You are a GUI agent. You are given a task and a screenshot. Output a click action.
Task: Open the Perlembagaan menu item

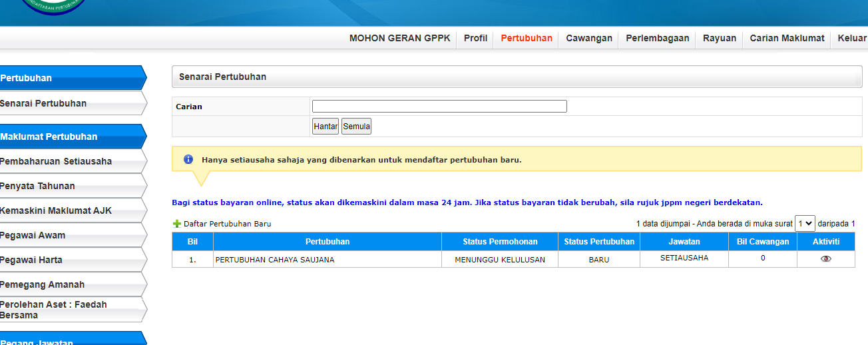point(657,38)
